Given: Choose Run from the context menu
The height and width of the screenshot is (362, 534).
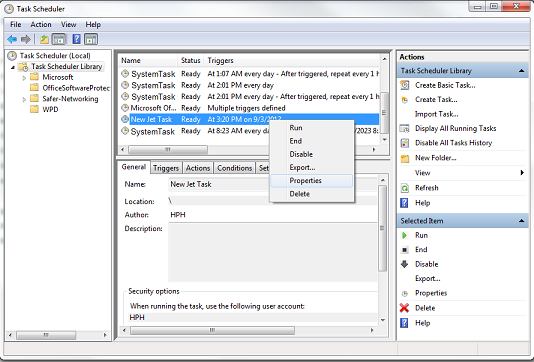Looking at the screenshot, I should 312,128.
